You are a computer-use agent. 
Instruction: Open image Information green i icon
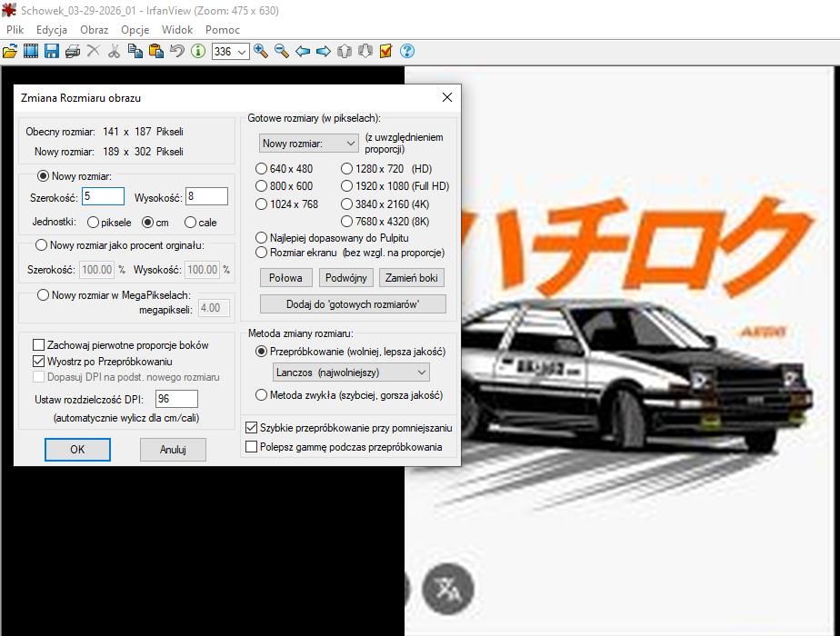coord(198,52)
